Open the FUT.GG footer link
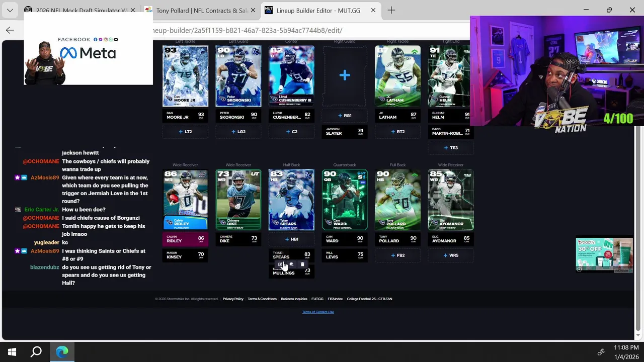Image resolution: width=644 pixels, height=362 pixels. [317, 299]
